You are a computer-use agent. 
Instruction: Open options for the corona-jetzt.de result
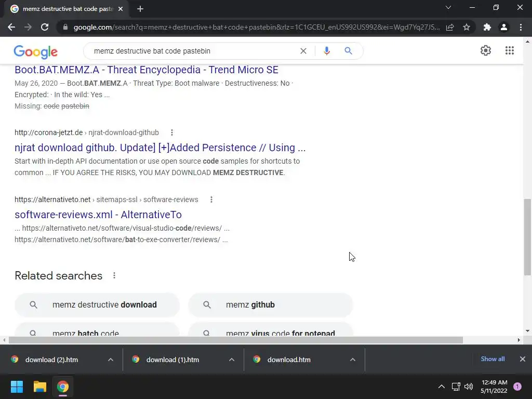pyautogui.click(x=171, y=132)
